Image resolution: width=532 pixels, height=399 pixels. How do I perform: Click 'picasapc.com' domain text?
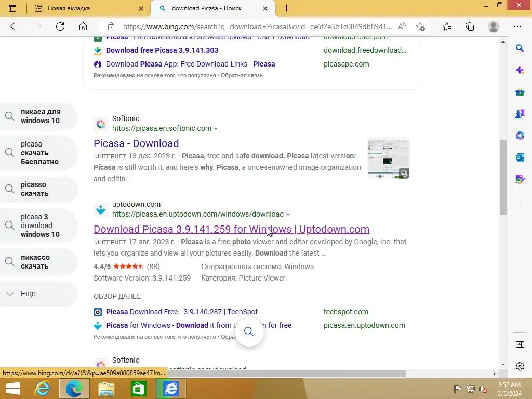click(x=346, y=64)
